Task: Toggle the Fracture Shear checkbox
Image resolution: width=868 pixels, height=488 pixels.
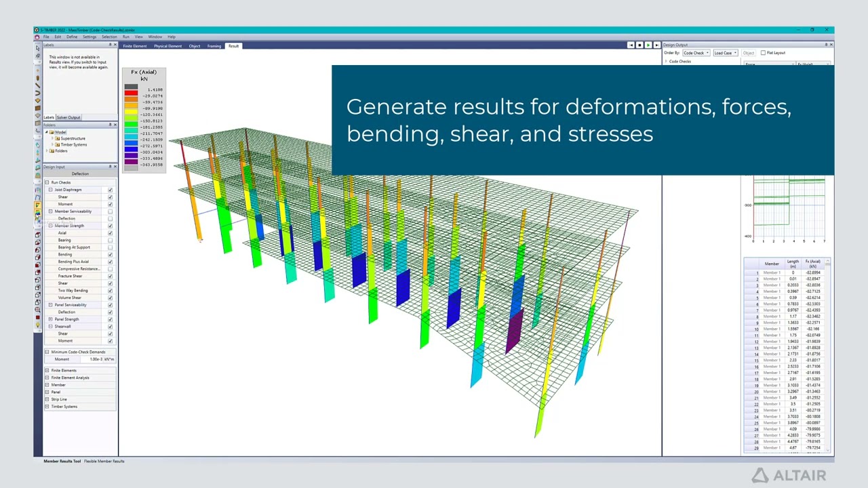Action: click(x=110, y=276)
